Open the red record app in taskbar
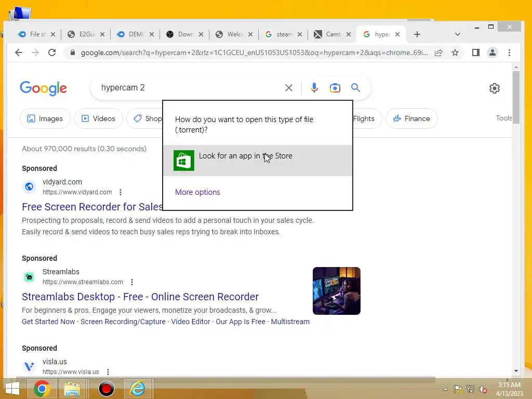This screenshot has height=399, width=532. pyautogui.click(x=106, y=389)
